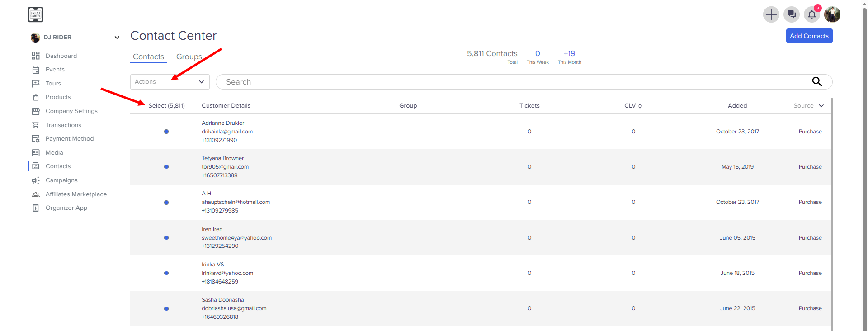Open Campaigns menu item

[x=61, y=180]
